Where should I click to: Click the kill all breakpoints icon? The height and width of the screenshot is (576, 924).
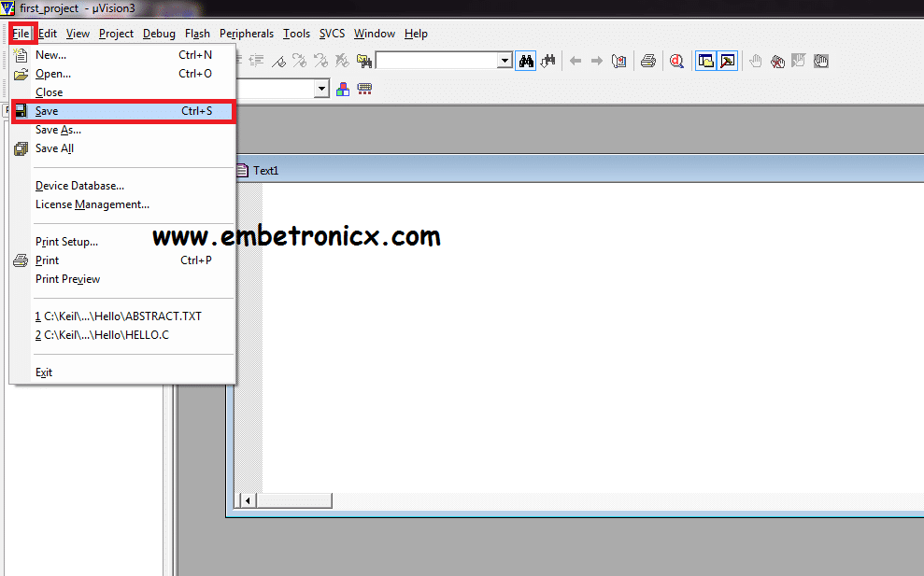(x=777, y=61)
